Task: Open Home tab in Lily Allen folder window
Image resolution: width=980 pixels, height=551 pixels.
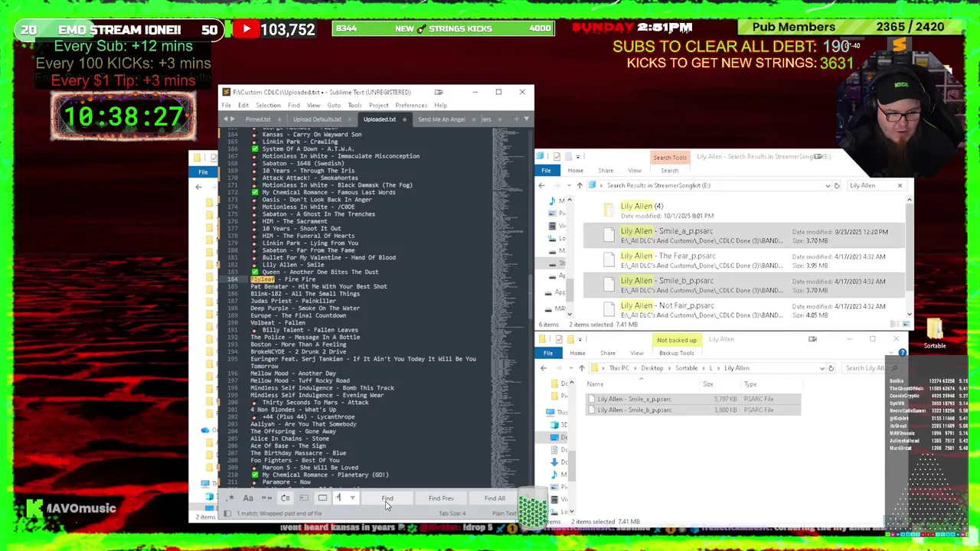Action: [577, 354]
